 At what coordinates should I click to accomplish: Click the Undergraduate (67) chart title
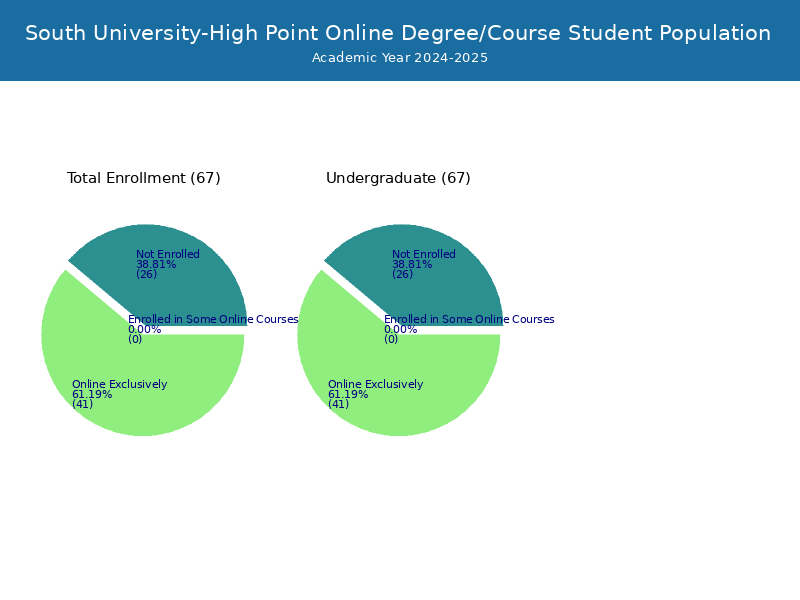point(397,178)
